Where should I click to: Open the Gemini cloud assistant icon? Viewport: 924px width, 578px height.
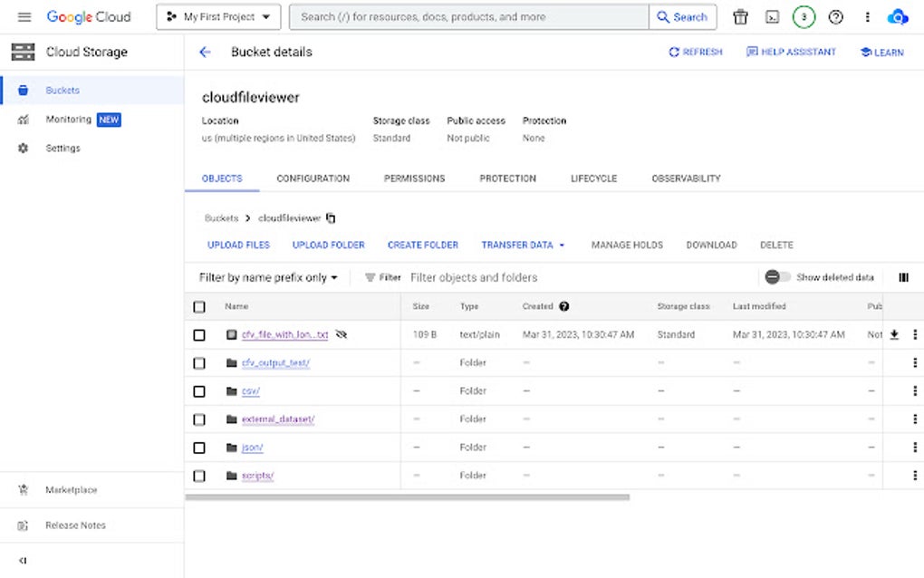point(897,16)
